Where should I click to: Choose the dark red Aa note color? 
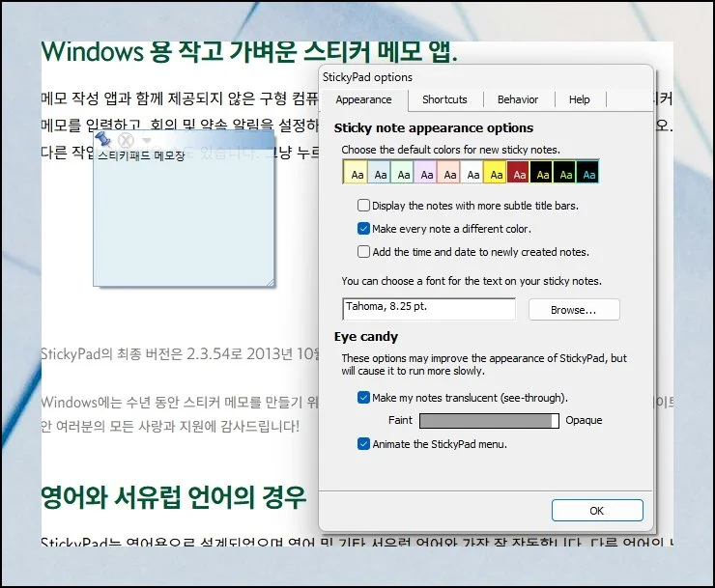pos(518,173)
